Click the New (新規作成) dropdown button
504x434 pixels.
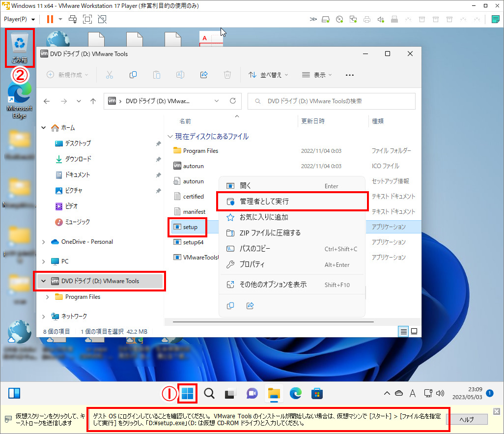[x=67, y=75]
